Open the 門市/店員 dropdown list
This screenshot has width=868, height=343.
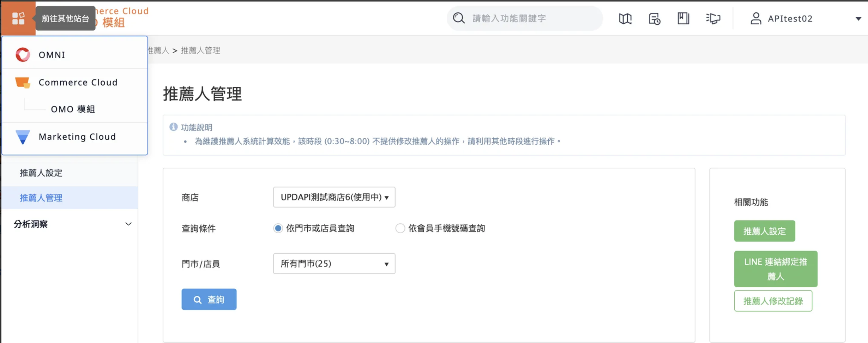tap(334, 264)
